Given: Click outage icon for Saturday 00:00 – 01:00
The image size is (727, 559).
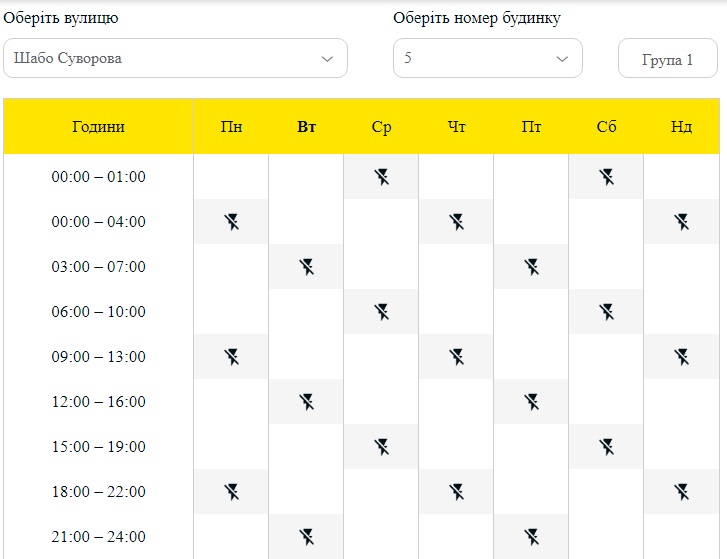Looking at the screenshot, I should pos(606,177).
